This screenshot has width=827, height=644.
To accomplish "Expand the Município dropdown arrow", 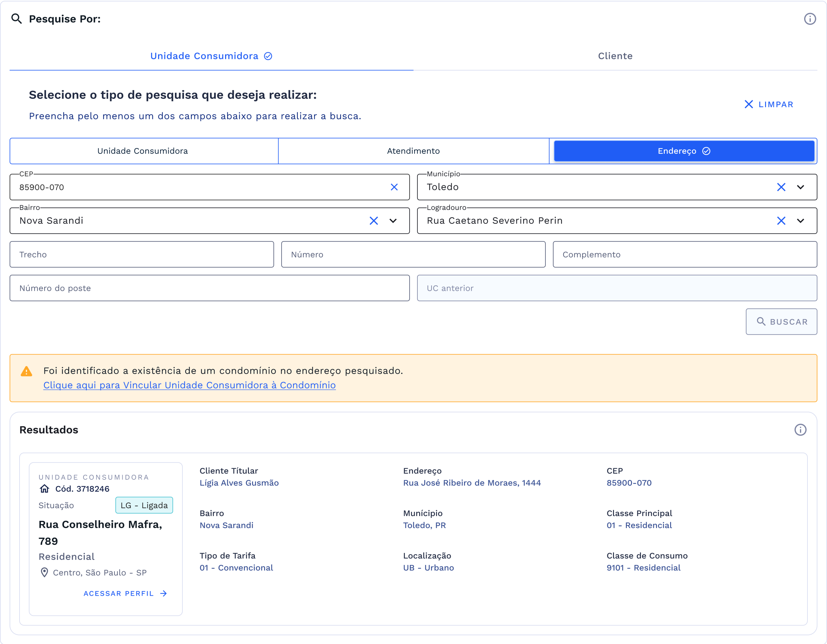I will click(x=800, y=187).
